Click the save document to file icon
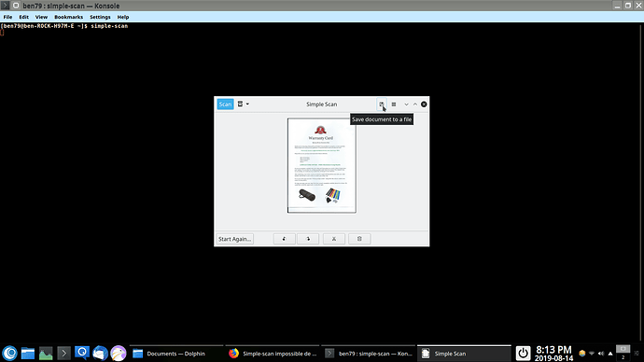This screenshot has width=644, height=362. (x=382, y=104)
